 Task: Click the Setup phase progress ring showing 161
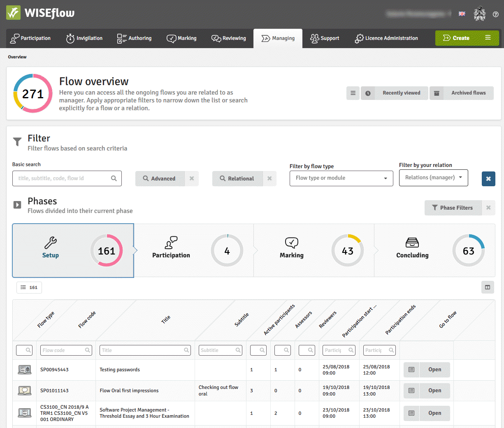point(107,250)
